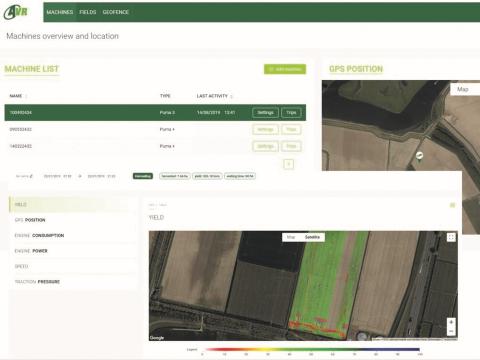Click the waiting time stat tag
This screenshot has height=360, width=480.
pos(240,176)
